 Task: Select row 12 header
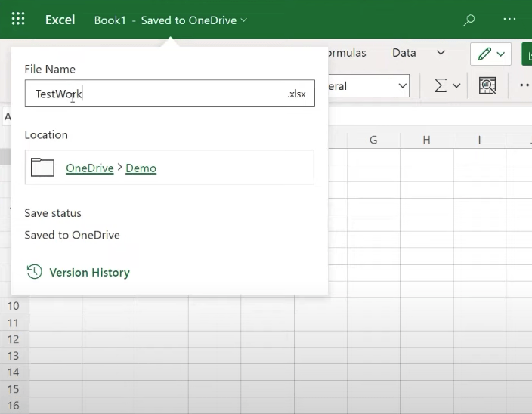(x=14, y=339)
